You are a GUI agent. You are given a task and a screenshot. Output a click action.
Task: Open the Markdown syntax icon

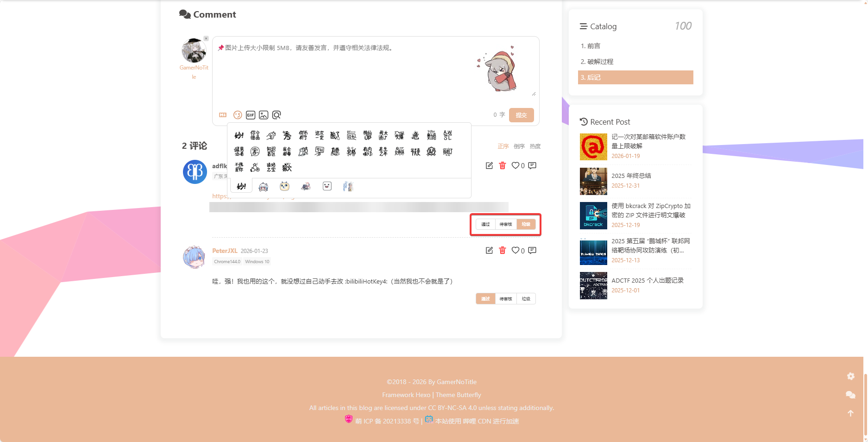[223, 115]
